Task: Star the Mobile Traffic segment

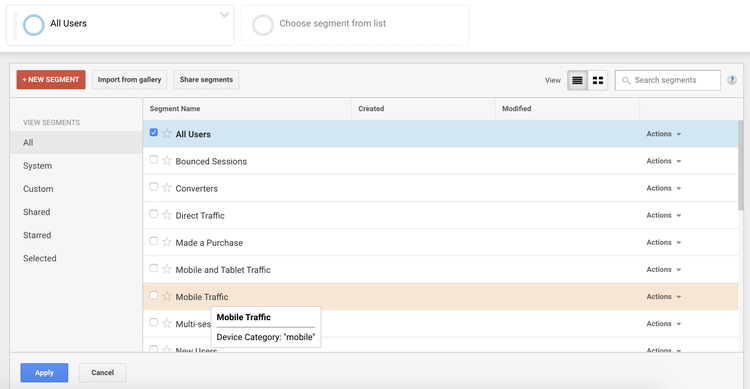Action: (x=167, y=296)
